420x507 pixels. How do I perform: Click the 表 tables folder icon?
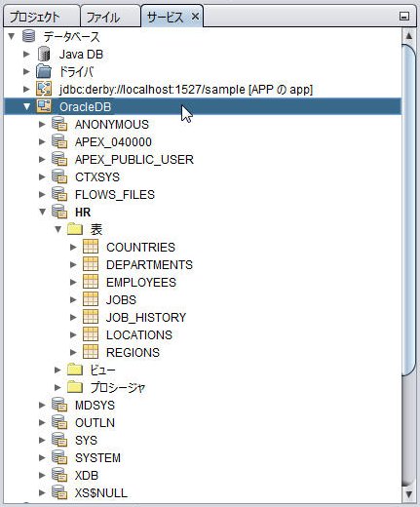click(x=75, y=229)
